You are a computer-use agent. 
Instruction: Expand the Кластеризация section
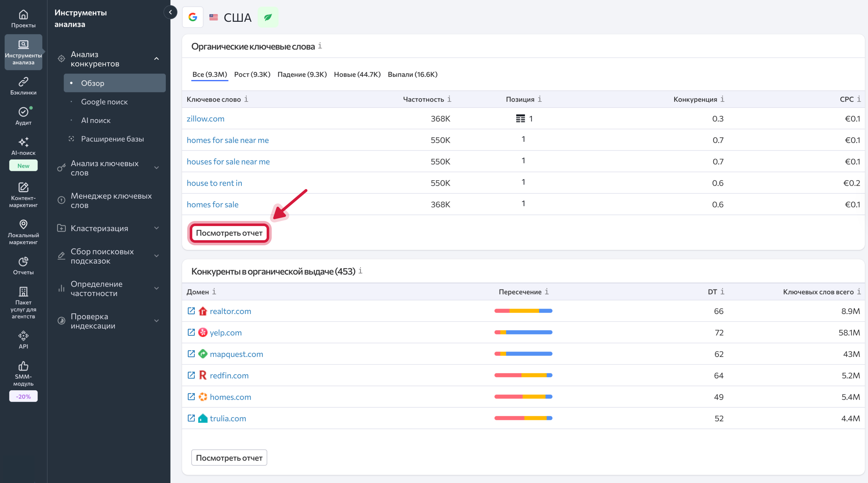point(156,228)
